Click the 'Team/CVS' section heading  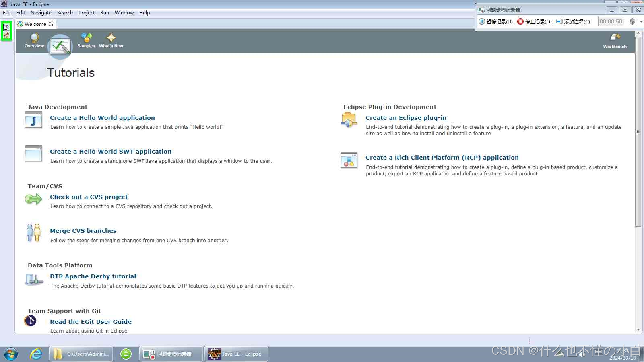pos(45,186)
